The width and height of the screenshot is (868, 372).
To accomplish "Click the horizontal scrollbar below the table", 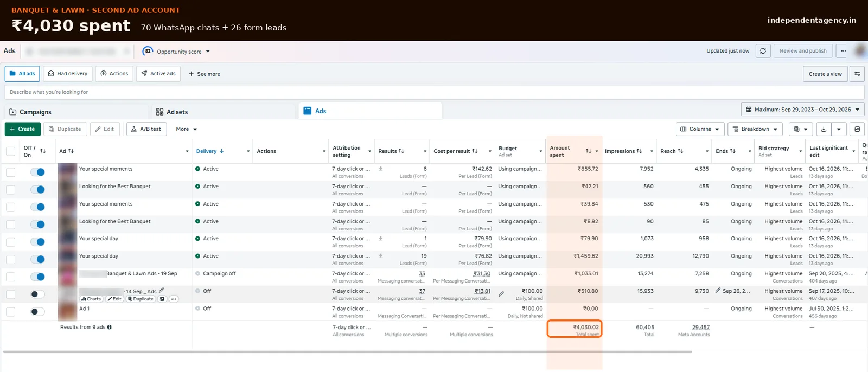I will coord(347,352).
